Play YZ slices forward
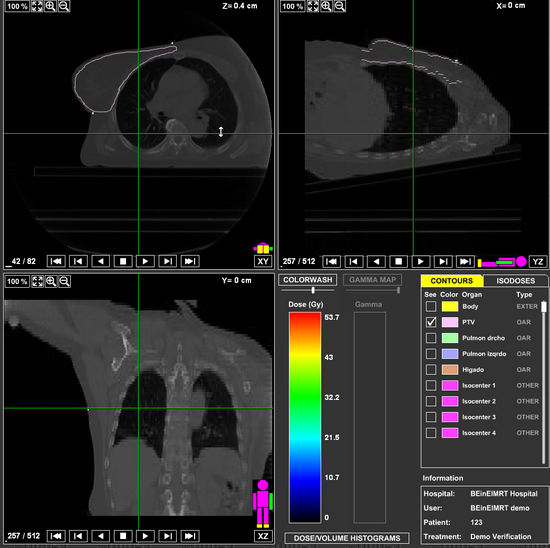Screen dimensions: 550x548 tap(421, 261)
